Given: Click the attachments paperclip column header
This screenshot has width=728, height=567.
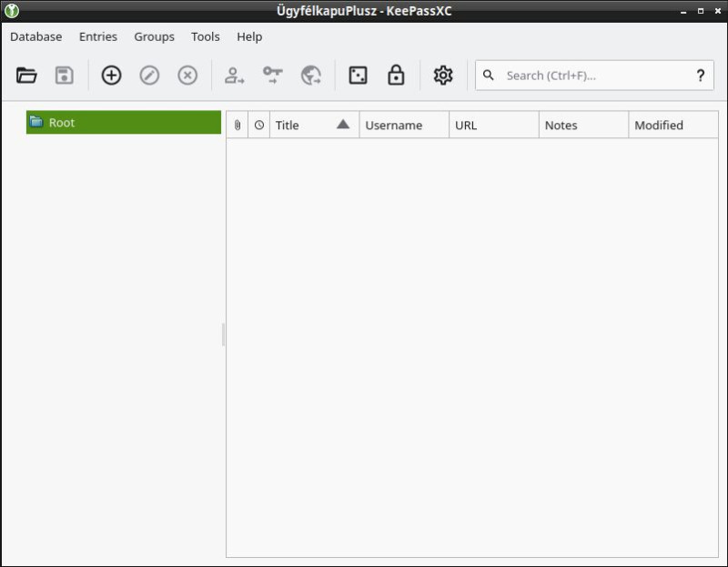Looking at the screenshot, I should click(238, 125).
